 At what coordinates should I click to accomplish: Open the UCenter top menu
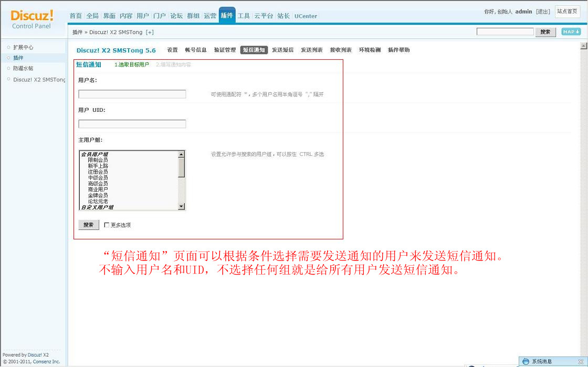(306, 16)
